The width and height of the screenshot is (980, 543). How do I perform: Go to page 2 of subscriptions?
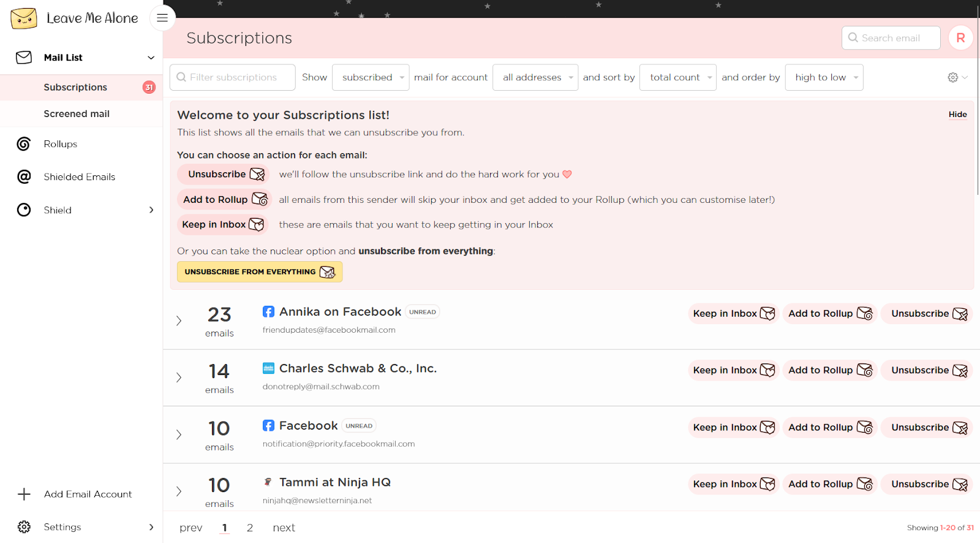tap(250, 528)
